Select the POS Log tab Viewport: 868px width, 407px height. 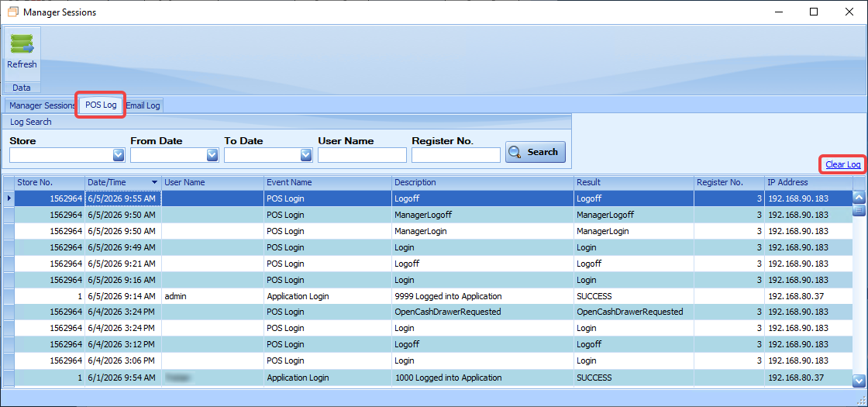101,105
